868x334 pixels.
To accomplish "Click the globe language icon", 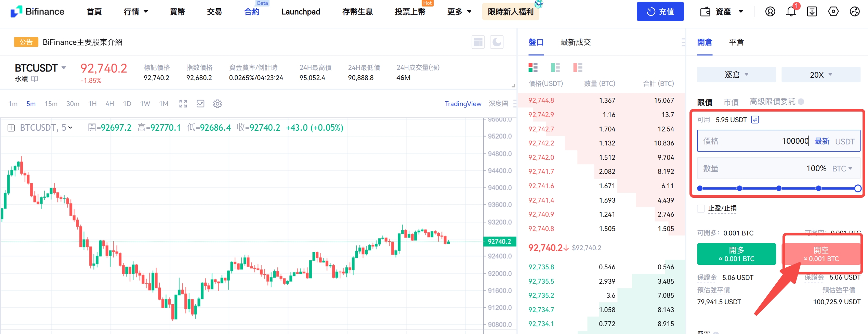I will [x=855, y=12].
